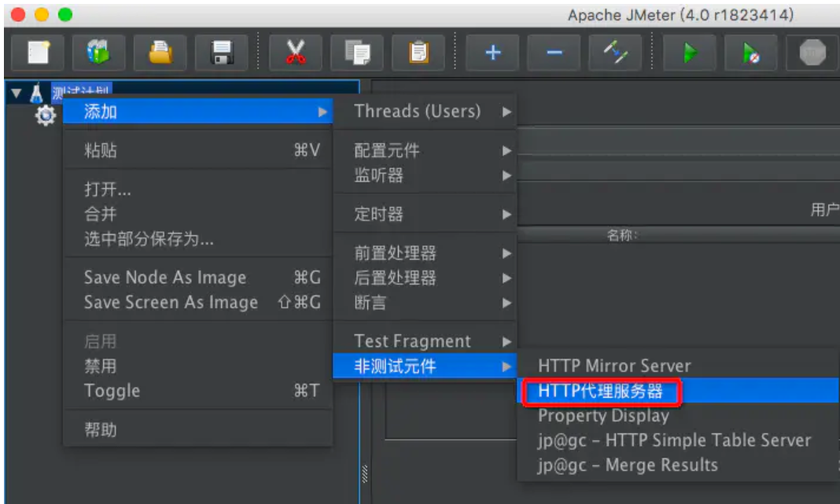Open 非测试元件 submenu
The image size is (840, 504).
pos(425,366)
